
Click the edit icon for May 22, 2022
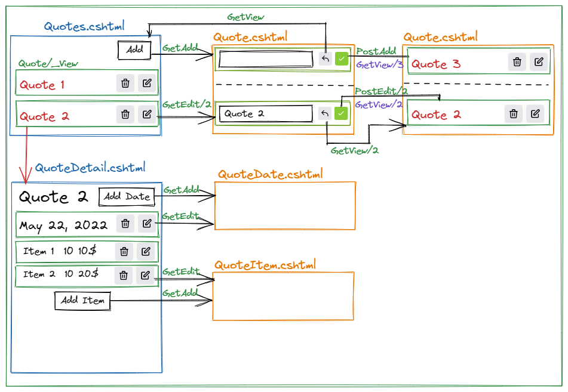[x=147, y=224]
